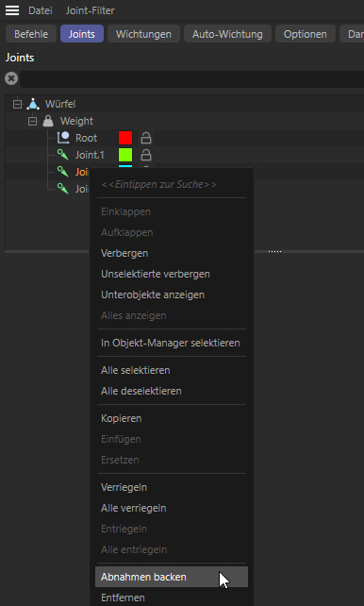
Task: Select the Würfel row label
Action: tap(60, 104)
